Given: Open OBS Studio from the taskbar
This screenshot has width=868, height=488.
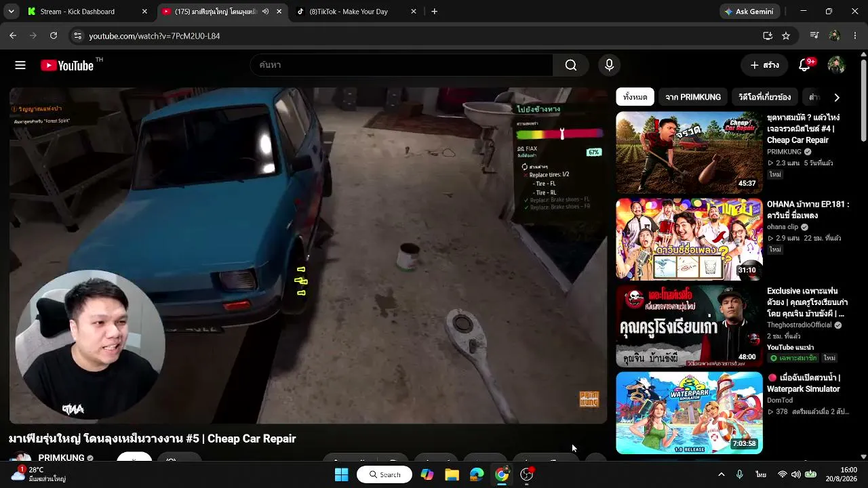Looking at the screenshot, I should click(x=527, y=474).
